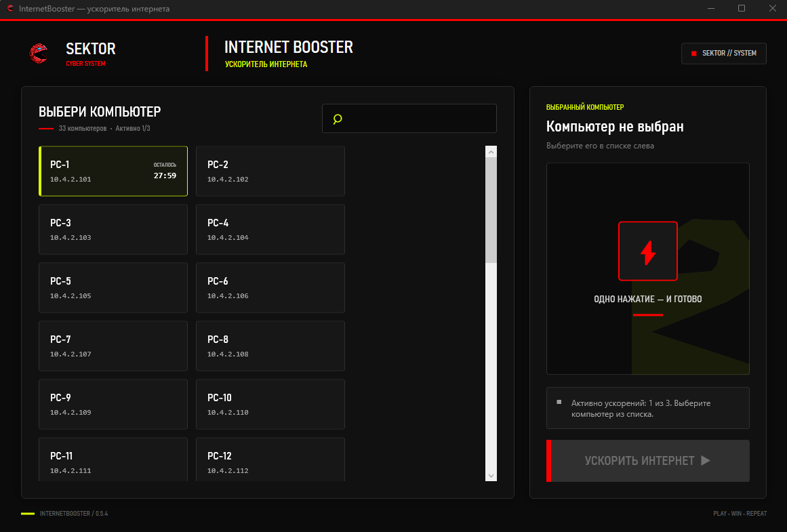787x532 pixels.
Task: Select the PC-2 computer card
Action: tap(270, 171)
